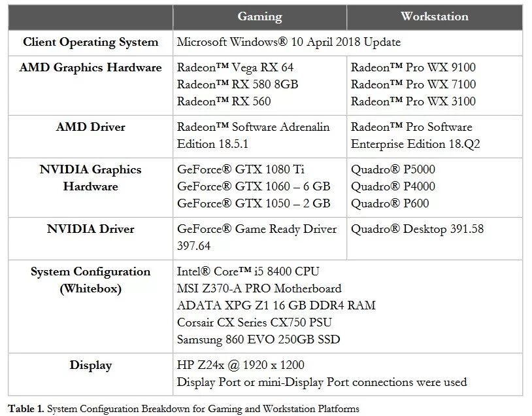Click Radeon Software Adrenalin Edition text
This screenshot has width=532, height=416.
point(253,135)
